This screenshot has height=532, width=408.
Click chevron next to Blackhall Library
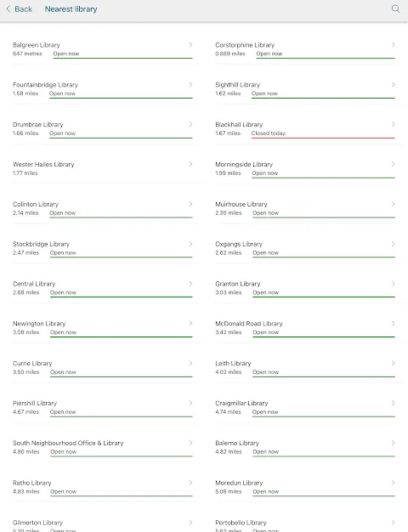click(393, 125)
